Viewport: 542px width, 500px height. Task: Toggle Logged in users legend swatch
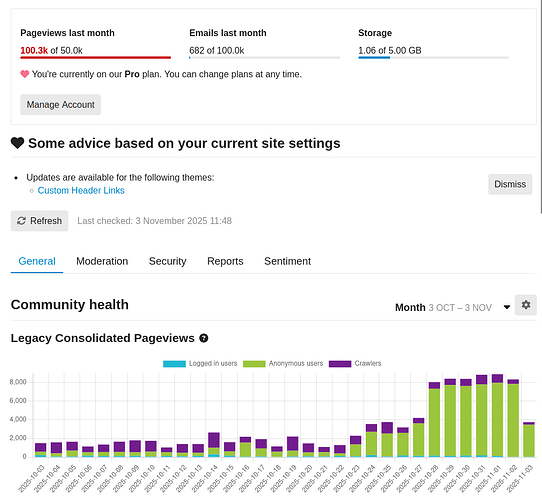click(x=175, y=364)
